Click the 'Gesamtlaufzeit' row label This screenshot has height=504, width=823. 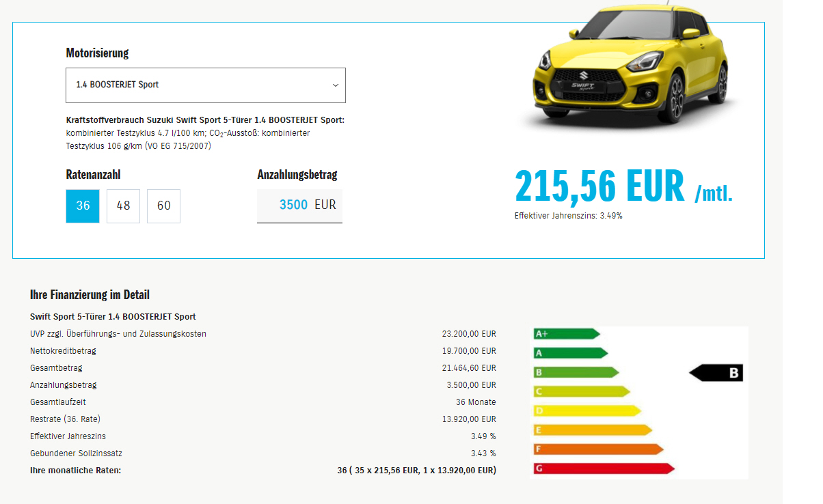click(58, 402)
